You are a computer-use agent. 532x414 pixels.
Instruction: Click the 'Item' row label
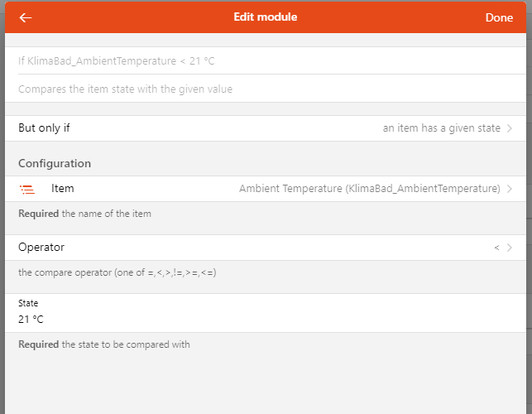click(x=62, y=189)
